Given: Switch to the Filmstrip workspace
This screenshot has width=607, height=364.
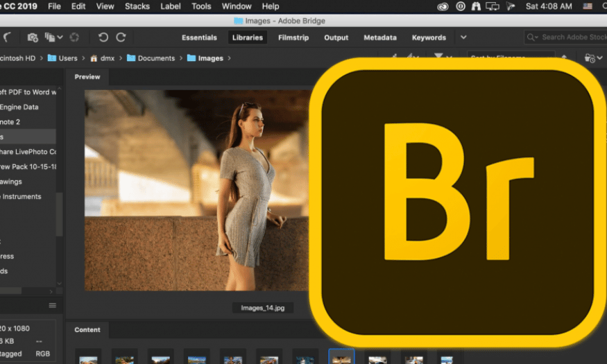Looking at the screenshot, I should coord(293,37).
